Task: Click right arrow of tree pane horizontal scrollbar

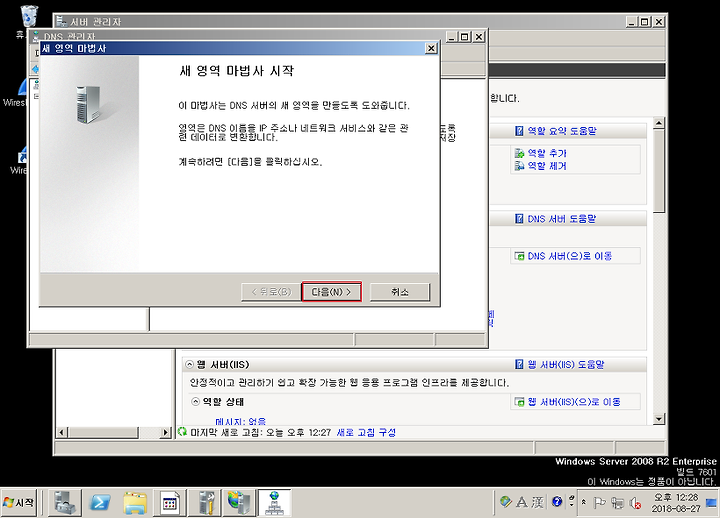Action: tap(166, 432)
